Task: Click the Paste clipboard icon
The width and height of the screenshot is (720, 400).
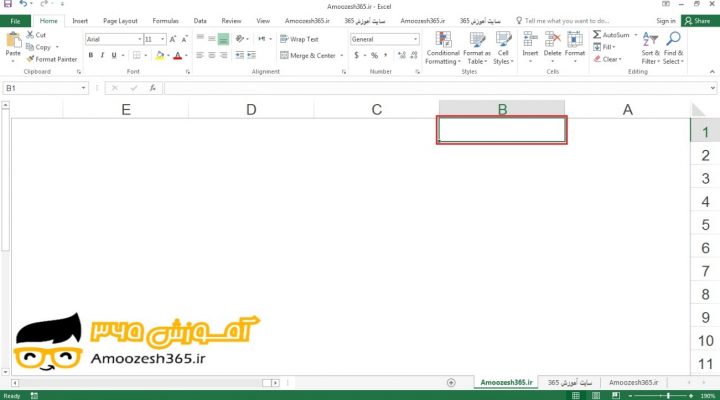Action: 13,40
